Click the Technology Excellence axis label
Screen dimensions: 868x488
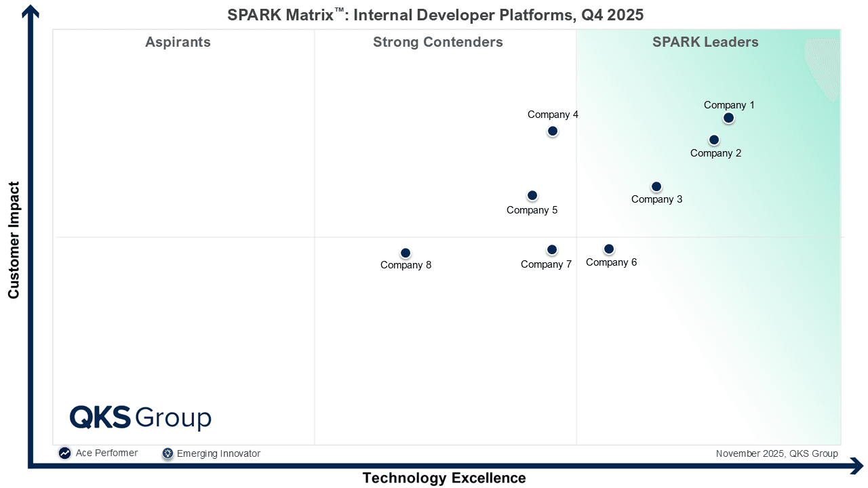(444, 478)
